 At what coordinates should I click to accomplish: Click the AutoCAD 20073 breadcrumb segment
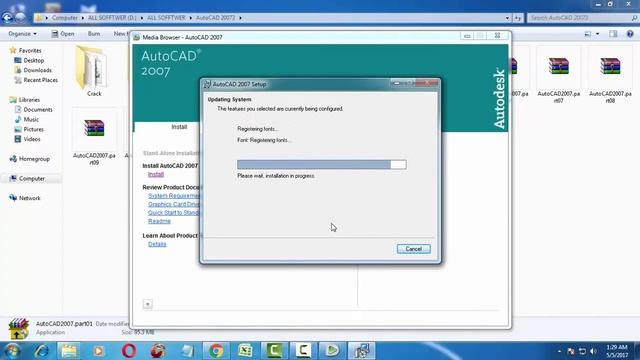[215, 18]
